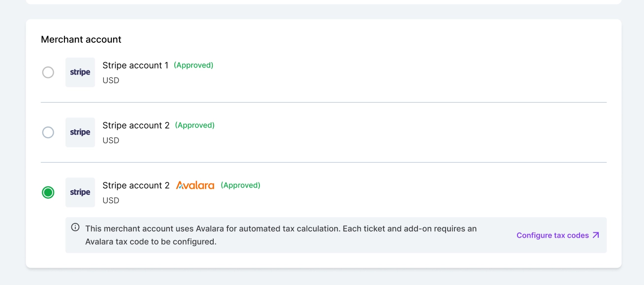The height and width of the screenshot is (285, 644).
Task: Click the info circle icon in tax notice
Action: pos(75,227)
